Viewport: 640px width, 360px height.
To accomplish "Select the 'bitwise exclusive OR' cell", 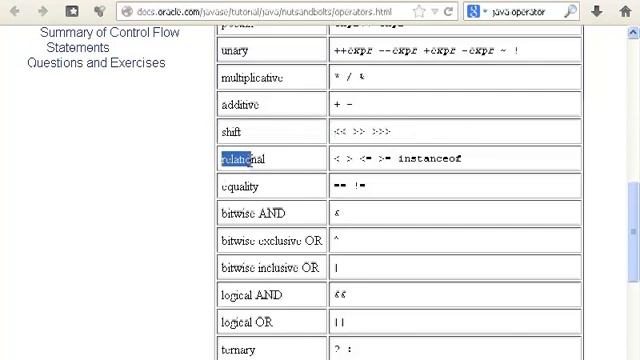I will coord(272,240).
